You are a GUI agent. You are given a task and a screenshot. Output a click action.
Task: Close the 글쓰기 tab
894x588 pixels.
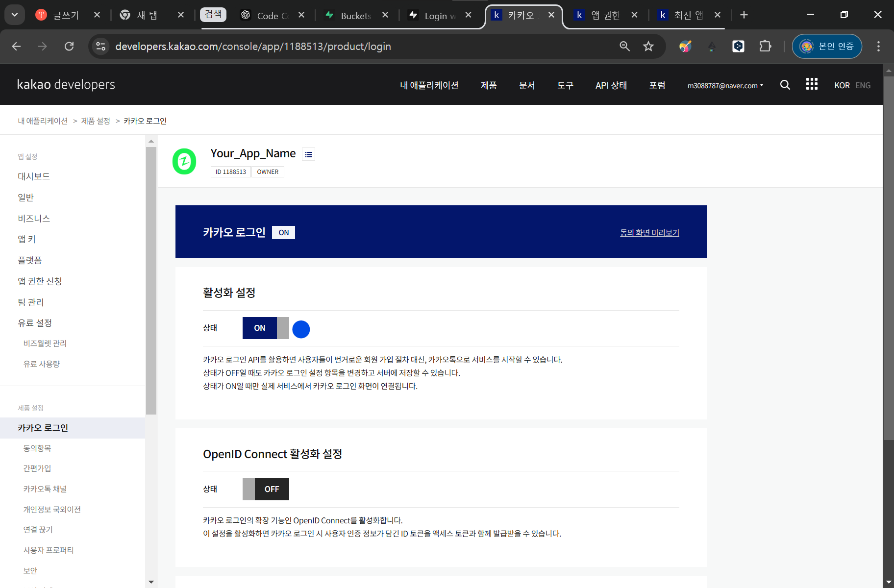97,15
